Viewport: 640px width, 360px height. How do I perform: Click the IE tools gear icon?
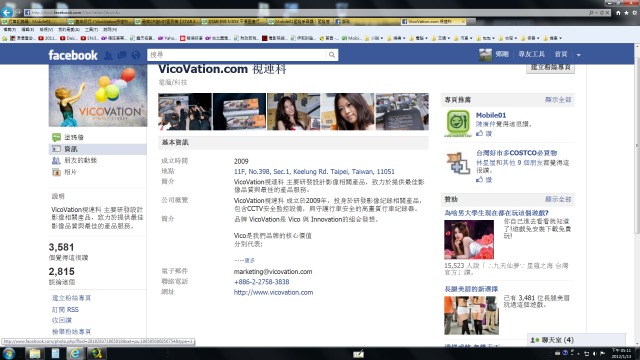(x=635, y=13)
